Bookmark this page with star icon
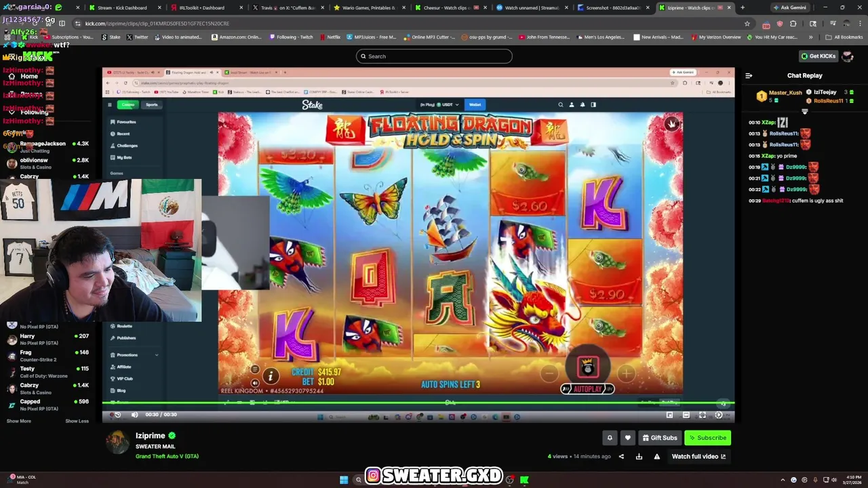 (x=747, y=23)
